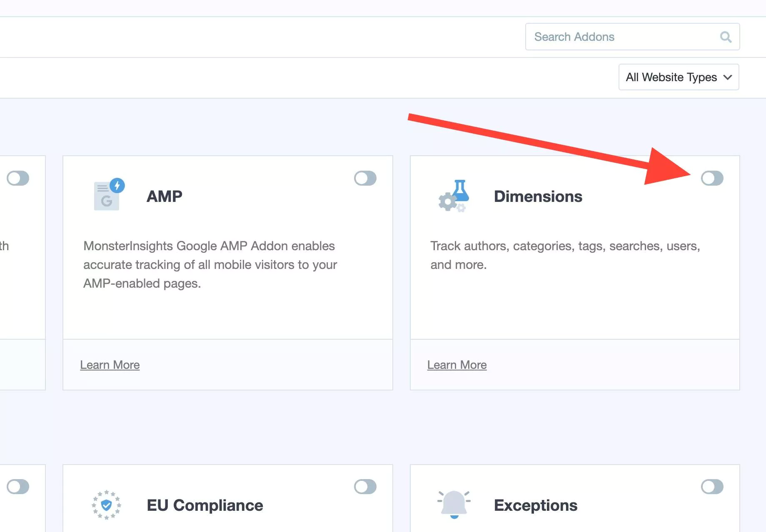766x532 pixels.
Task: Click the EU Compliance addon title
Action: click(205, 505)
